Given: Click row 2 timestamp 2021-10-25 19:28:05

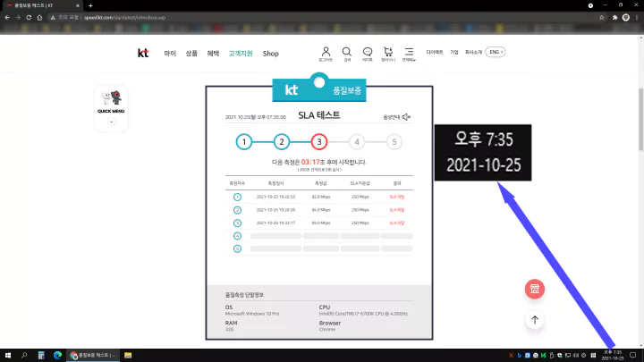Looking at the screenshot, I should tap(275, 210).
